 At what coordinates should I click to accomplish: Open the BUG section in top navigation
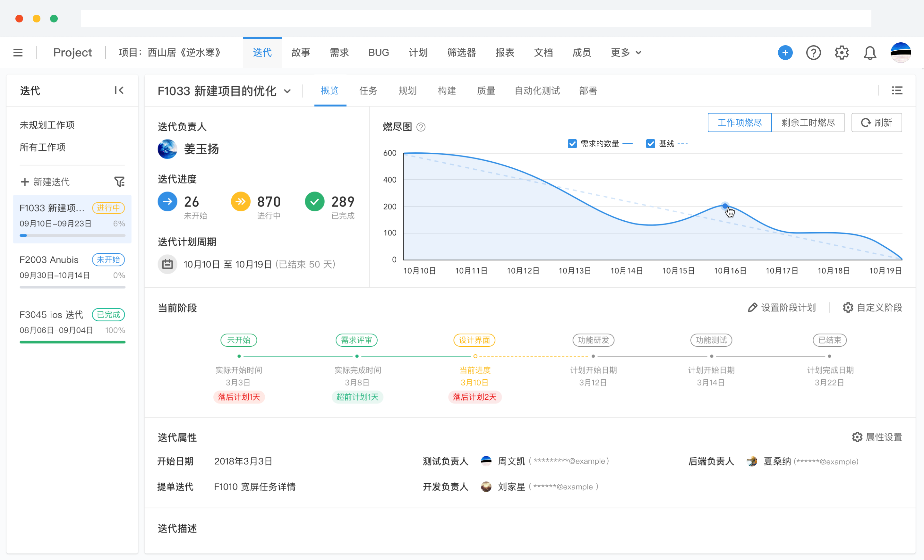(378, 53)
